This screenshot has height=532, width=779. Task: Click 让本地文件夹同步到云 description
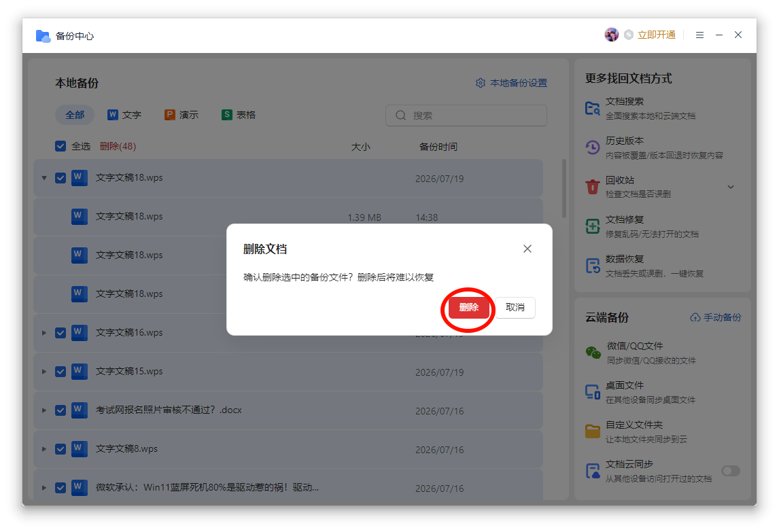[x=646, y=440]
